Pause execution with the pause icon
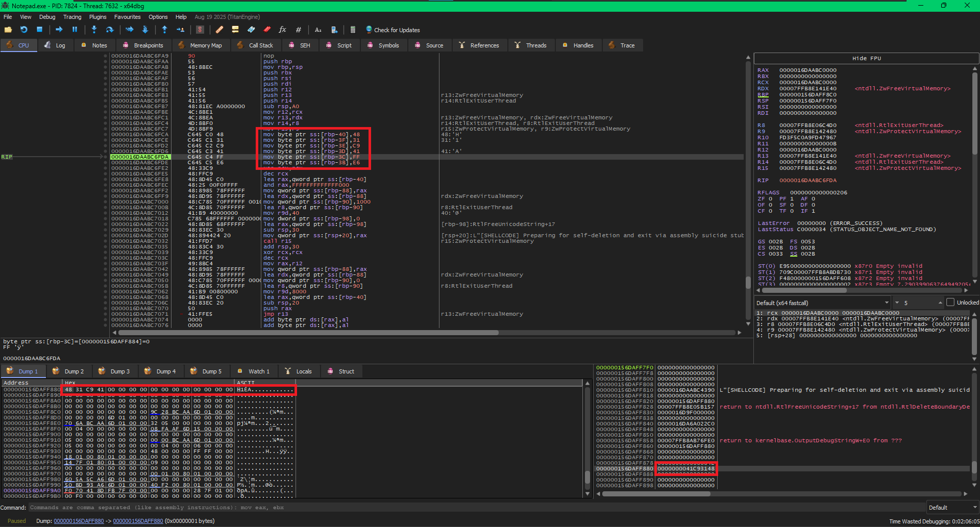This screenshot has height=527, width=980. (75, 30)
